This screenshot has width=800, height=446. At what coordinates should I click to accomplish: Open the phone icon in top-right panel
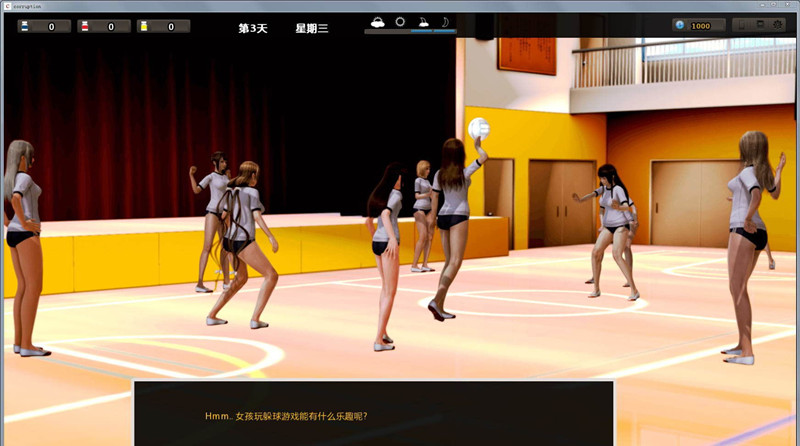pyautogui.click(x=743, y=25)
